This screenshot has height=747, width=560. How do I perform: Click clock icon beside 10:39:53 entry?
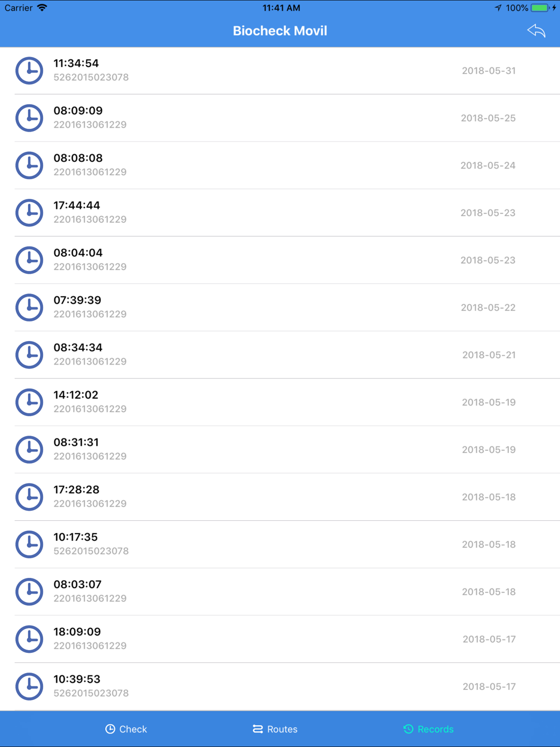[x=29, y=687]
